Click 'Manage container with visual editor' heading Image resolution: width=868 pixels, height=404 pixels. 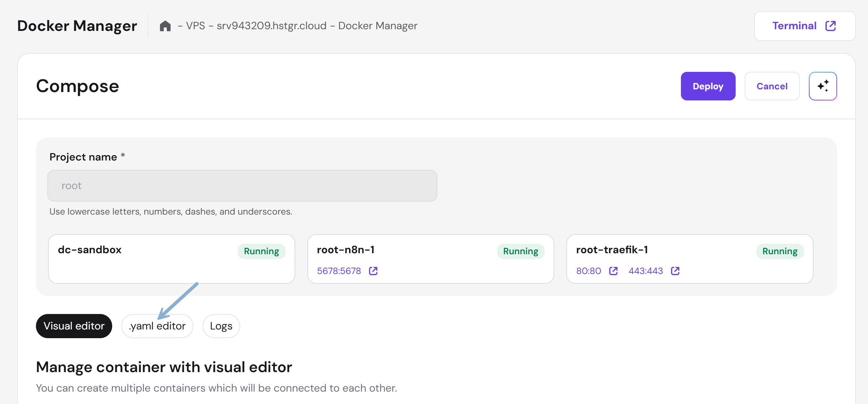[x=164, y=367]
